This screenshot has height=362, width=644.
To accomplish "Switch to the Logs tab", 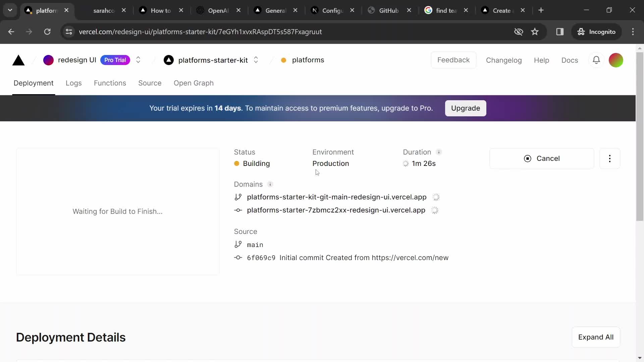I will tap(74, 83).
